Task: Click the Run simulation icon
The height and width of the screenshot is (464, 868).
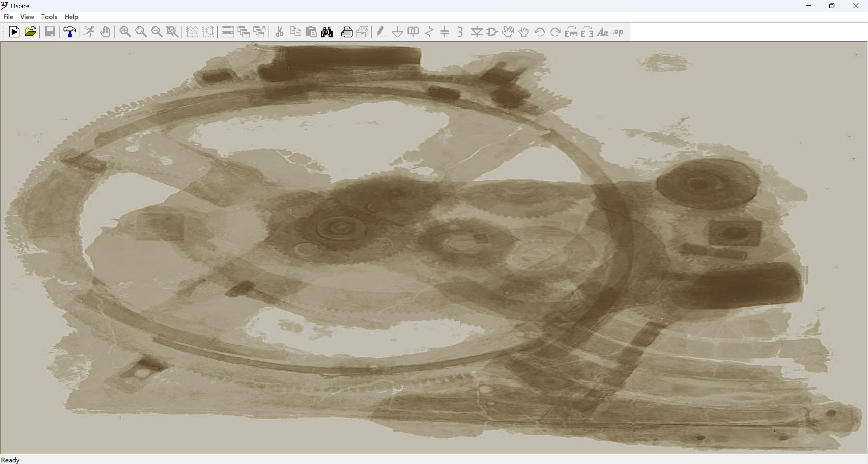Action: 89,32
